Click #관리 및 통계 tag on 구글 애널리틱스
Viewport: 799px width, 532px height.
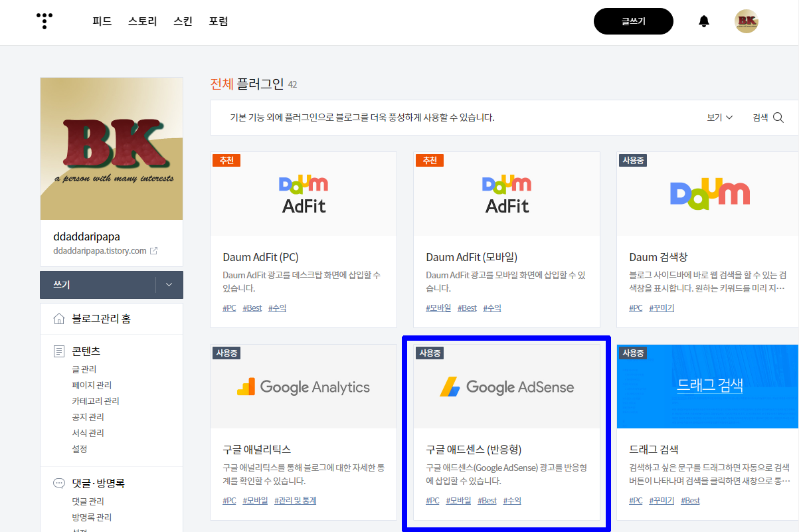click(296, 501)
